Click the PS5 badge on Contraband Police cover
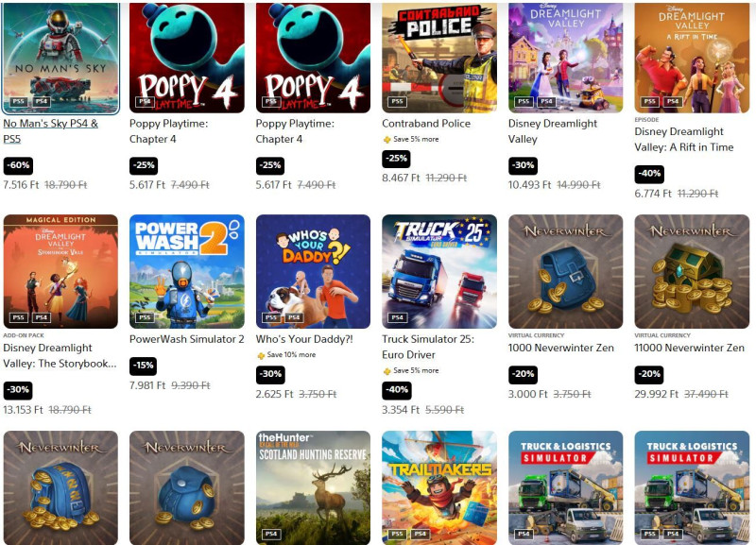The width and height of the screenshot is (756, 545). pos(397,102)
